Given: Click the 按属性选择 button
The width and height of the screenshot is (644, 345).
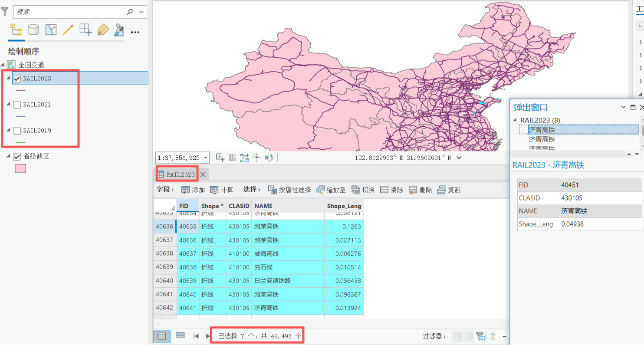Looking at the screenshot, I should tap(289, 190).
